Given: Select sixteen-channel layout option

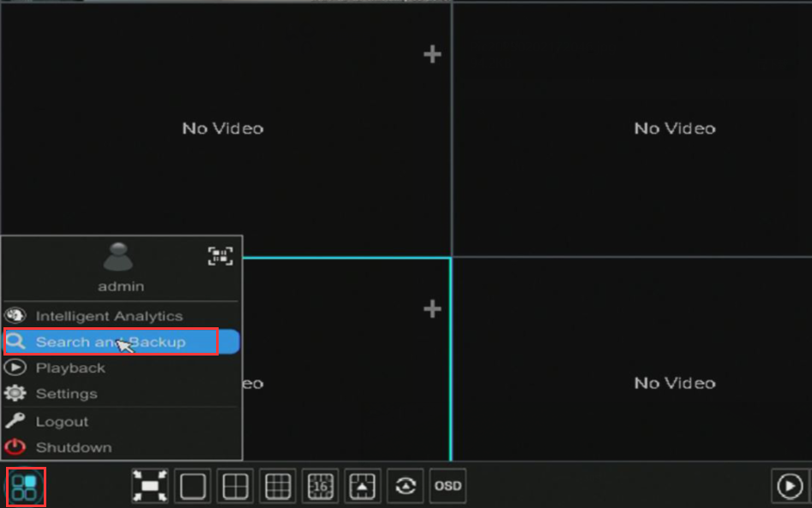Looking at the screenshot, I should pos(320,487).
